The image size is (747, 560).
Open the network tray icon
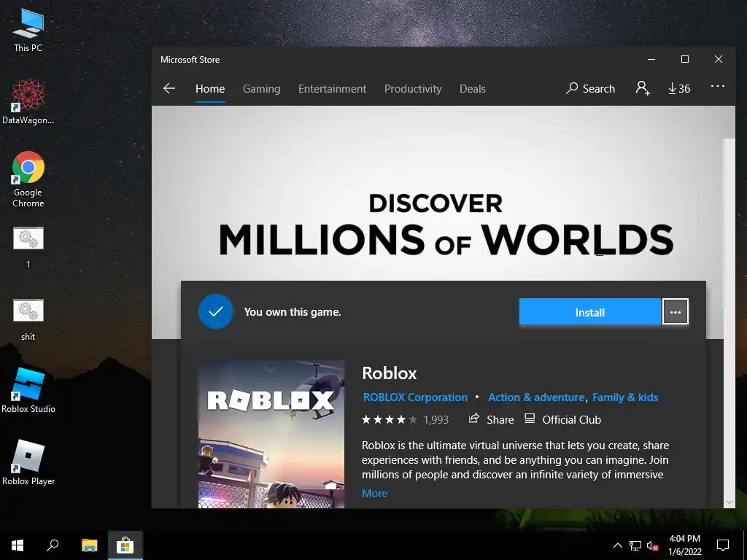tap(635, 545)
